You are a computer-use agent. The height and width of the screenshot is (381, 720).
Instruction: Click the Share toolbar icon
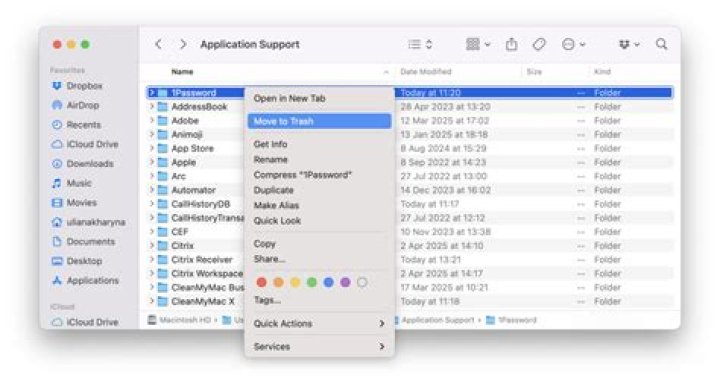click(511, 45)
